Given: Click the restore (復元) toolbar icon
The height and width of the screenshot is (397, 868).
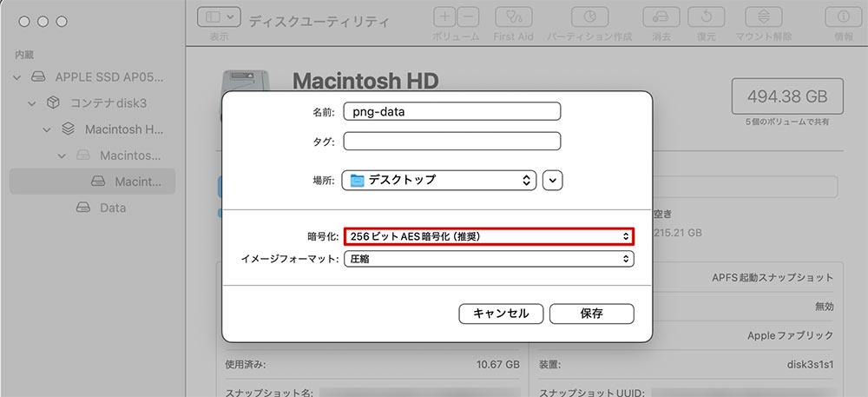Looking at the screenshot, I should [x=706, y=17].
